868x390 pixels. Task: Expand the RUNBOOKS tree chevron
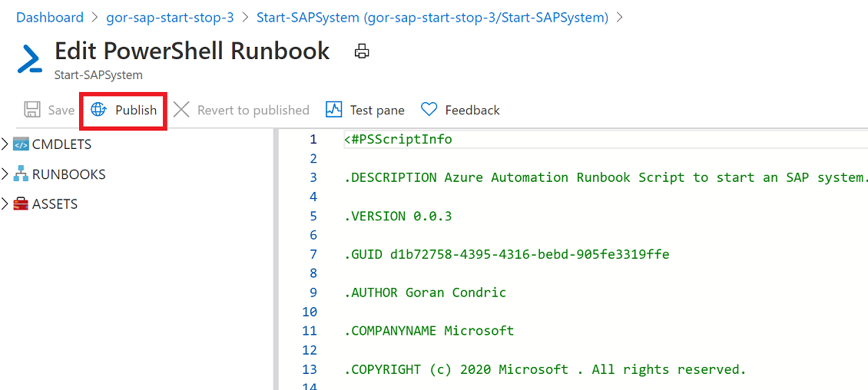point(5,174)
